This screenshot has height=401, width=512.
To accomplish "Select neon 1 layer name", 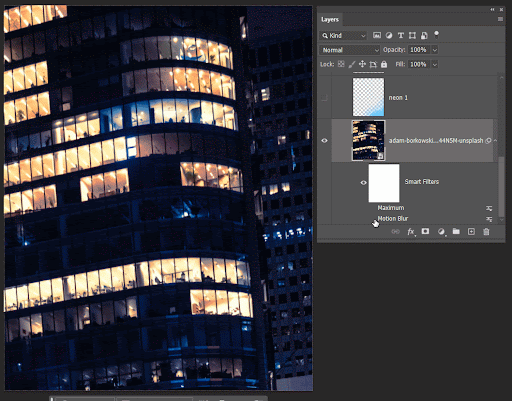I will (398, 98).
